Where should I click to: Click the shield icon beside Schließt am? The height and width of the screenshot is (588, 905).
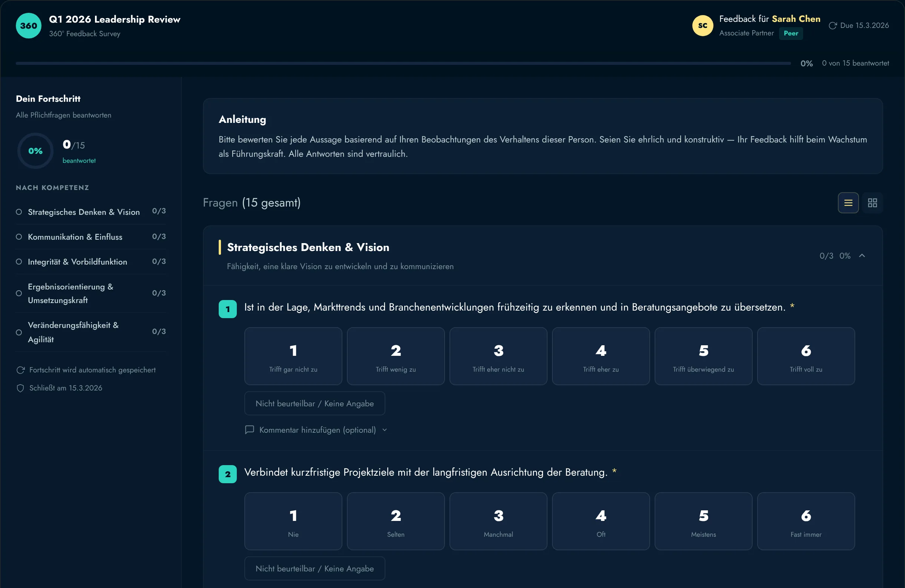coord(20,388)
